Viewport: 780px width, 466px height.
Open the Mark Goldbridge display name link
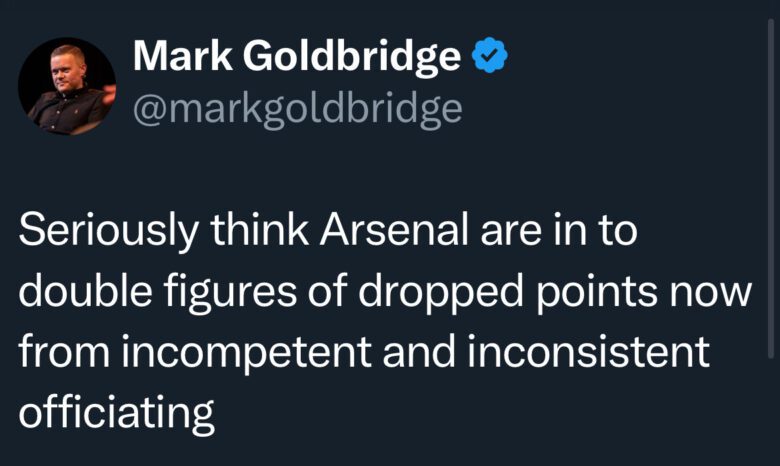click(x=296, y=58)
